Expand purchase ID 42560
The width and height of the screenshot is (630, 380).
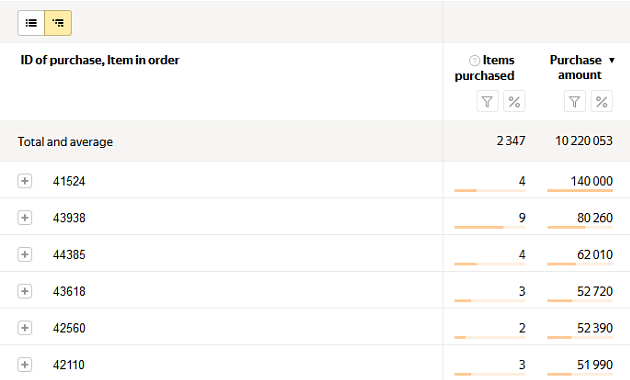coord(25,328)
